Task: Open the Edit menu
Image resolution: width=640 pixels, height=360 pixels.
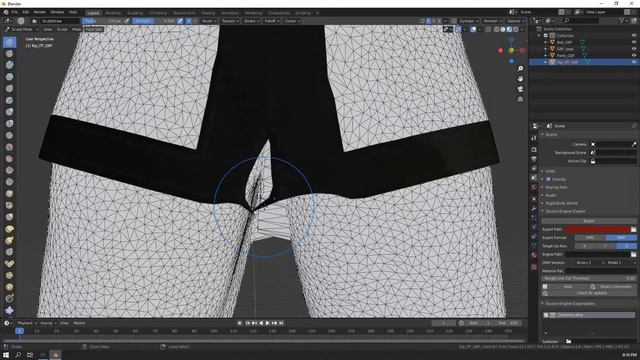Action: 26,12
